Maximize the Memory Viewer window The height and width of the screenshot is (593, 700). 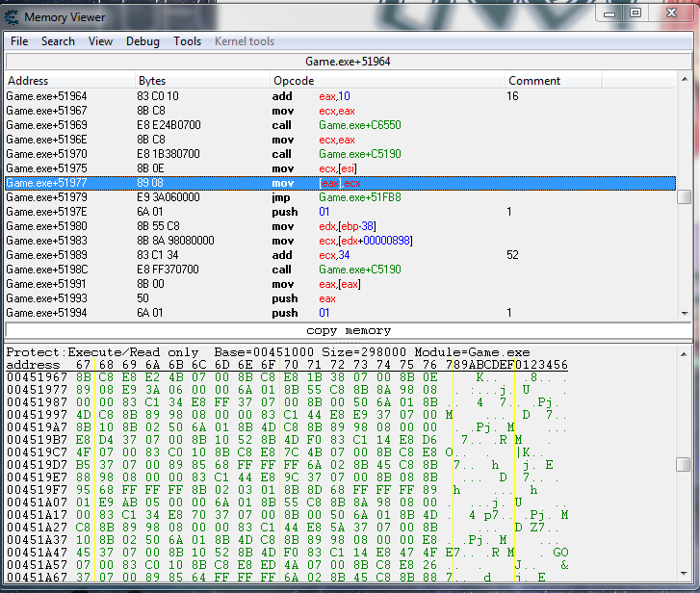pyautogui.click(x=635, y=13)
